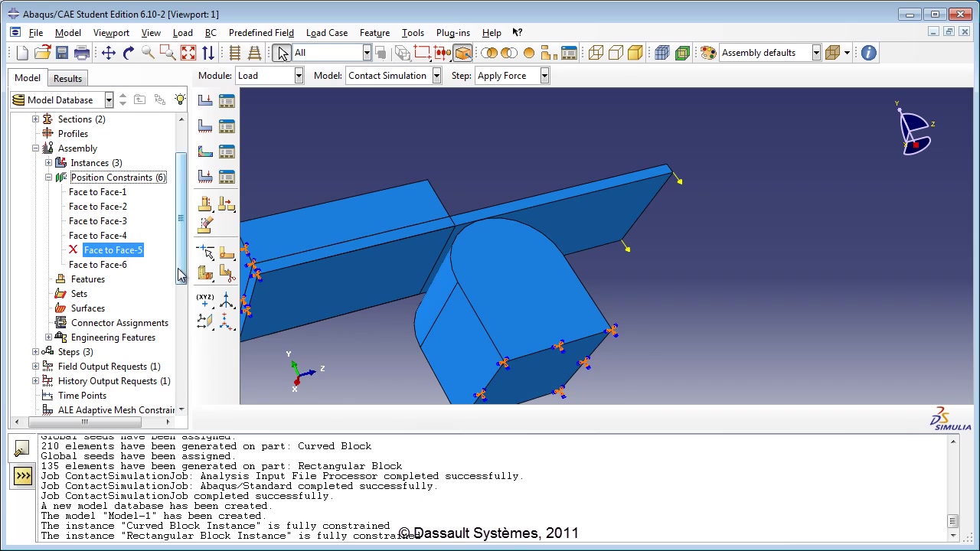Toggle mesh visibility cube icon
This screenshot has height=551, width=980.
click(x=662, y=53)
